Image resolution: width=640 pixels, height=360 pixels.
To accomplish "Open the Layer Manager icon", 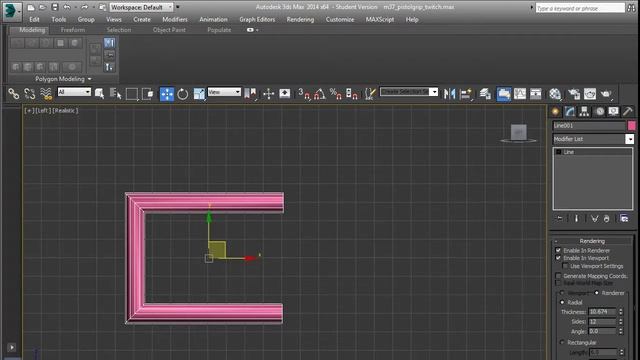I will click(x=485, y=94).
